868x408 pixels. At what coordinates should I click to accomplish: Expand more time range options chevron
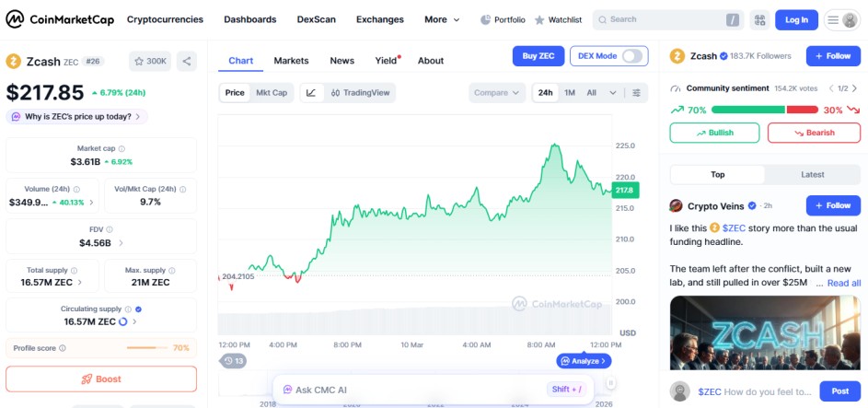tap(613, 92)
